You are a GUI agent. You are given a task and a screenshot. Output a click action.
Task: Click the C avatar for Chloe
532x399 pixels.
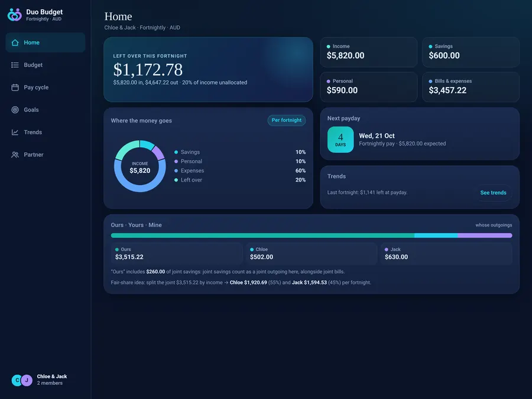click(x=17, y=380)
